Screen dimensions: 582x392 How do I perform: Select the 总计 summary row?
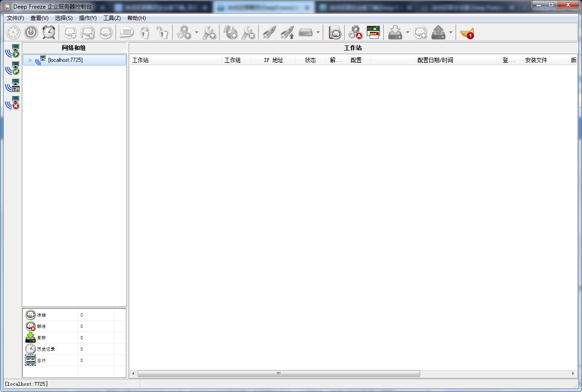click(74, 360)
